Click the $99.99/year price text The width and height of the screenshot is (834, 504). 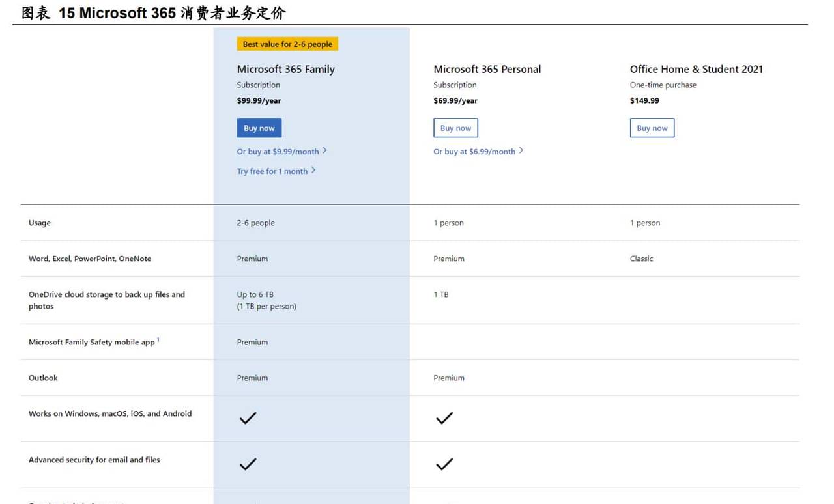(259, 101)
